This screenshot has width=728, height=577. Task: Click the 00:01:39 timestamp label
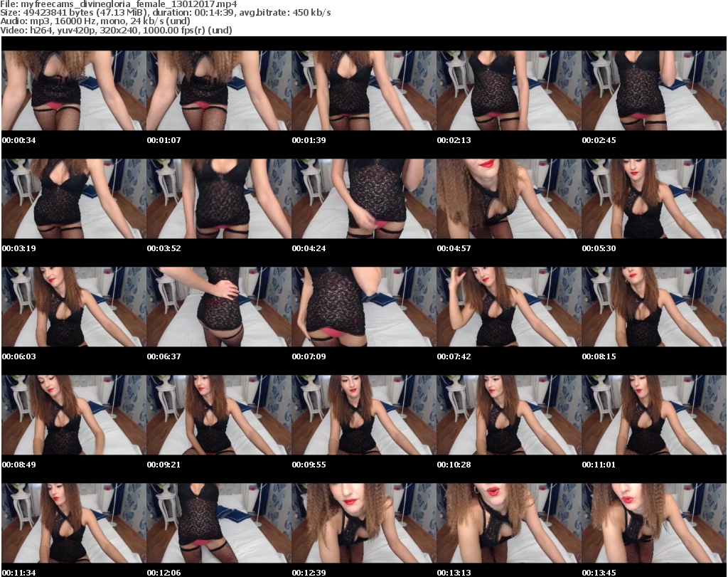pyautogui.click(x=309, y=140)
